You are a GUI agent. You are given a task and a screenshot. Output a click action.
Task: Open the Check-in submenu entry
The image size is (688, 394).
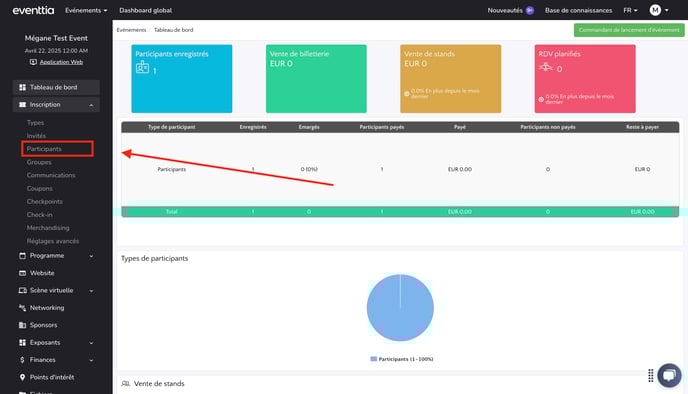[x=39, y=215]
